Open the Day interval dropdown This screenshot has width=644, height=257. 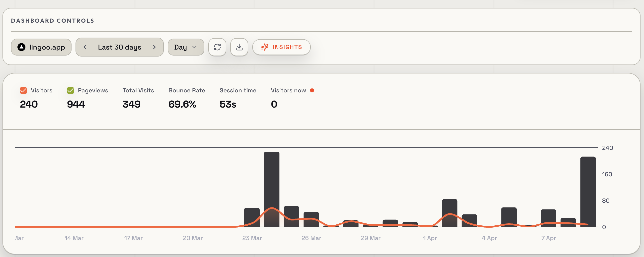pos(186,47)
